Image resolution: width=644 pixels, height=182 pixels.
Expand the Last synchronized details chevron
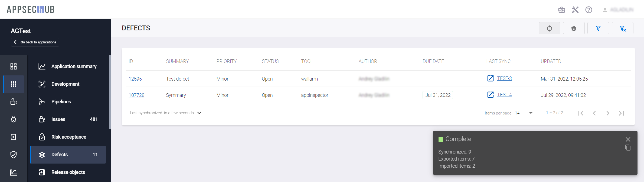click(199, 113)
